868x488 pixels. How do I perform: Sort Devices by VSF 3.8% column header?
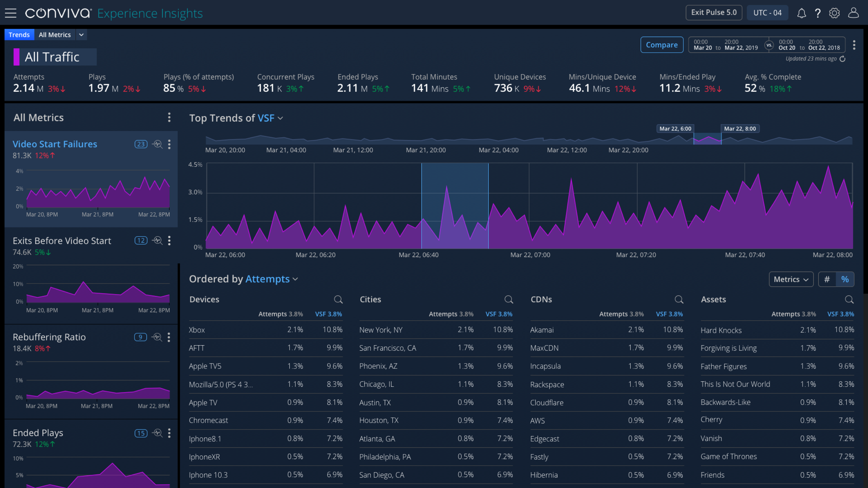coord(328,314)
